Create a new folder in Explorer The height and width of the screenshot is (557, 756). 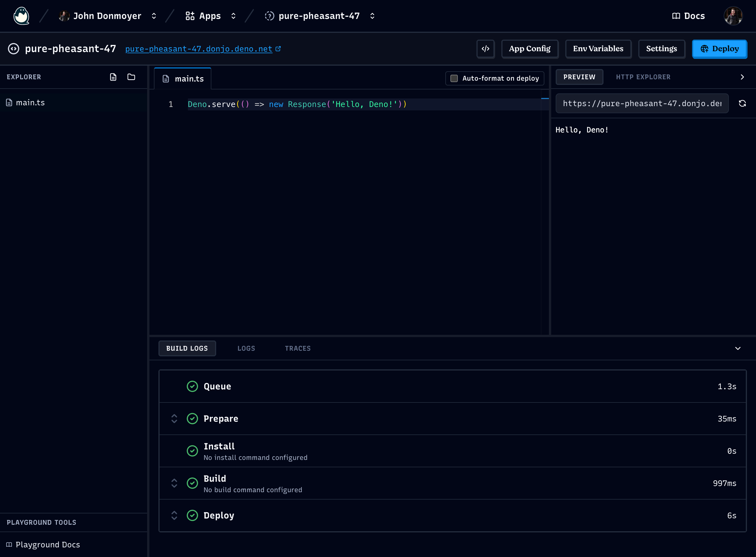131,77
